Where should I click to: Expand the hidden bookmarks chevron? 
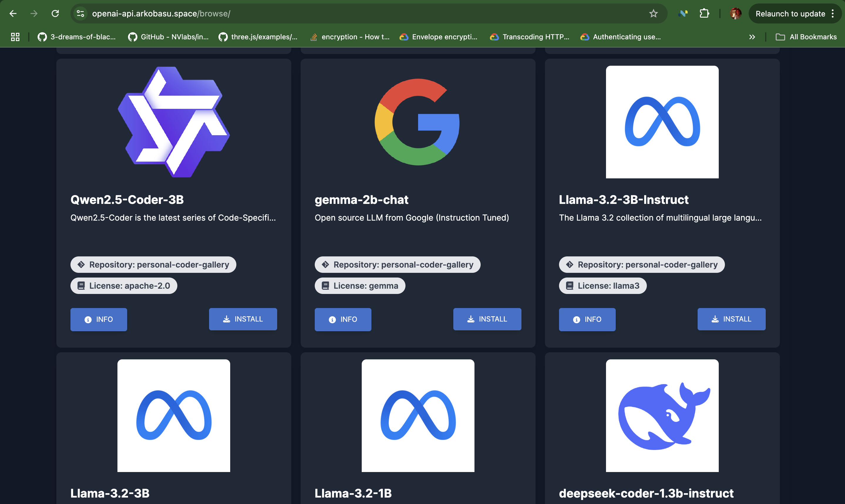(752, 37)
